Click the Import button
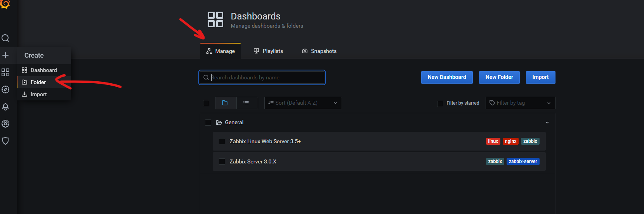644x214 pixels. pyautogui.click(x=540, y=77)
